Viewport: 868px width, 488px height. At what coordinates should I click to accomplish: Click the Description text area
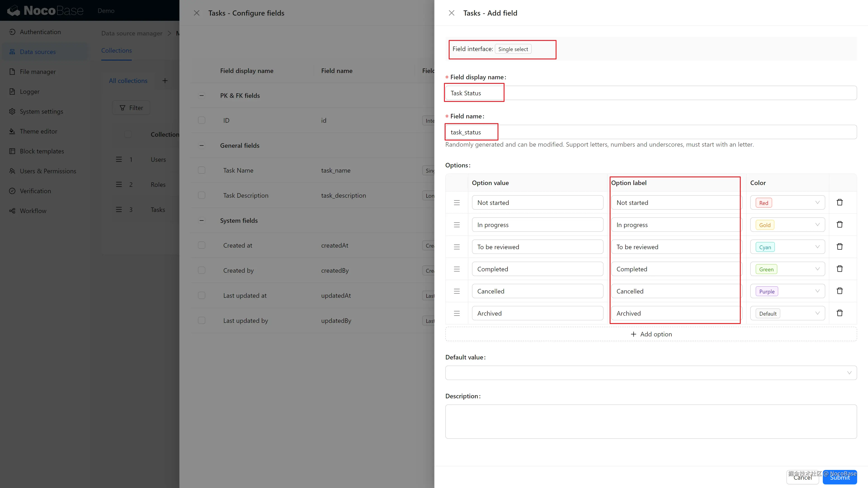tap(651, 421)
